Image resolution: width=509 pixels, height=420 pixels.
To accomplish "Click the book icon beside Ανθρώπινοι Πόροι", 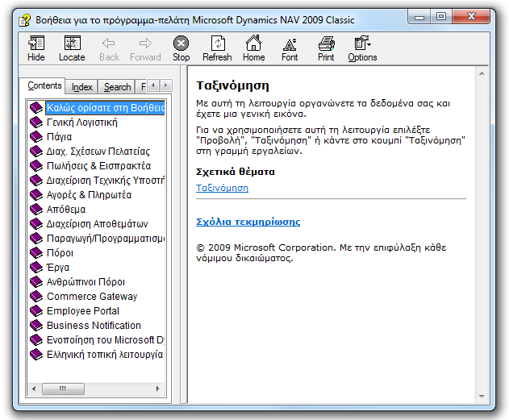I will (36, 282).
